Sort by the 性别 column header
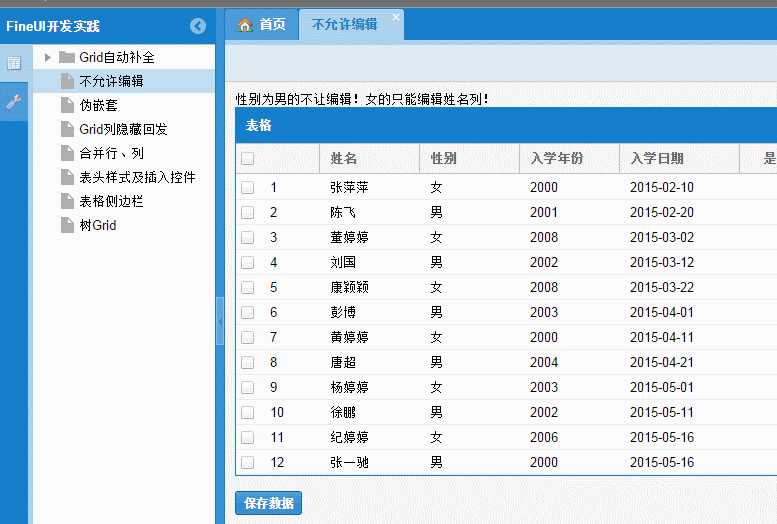Viewport: 777px width, 524px height. click(x=469, y=159)
